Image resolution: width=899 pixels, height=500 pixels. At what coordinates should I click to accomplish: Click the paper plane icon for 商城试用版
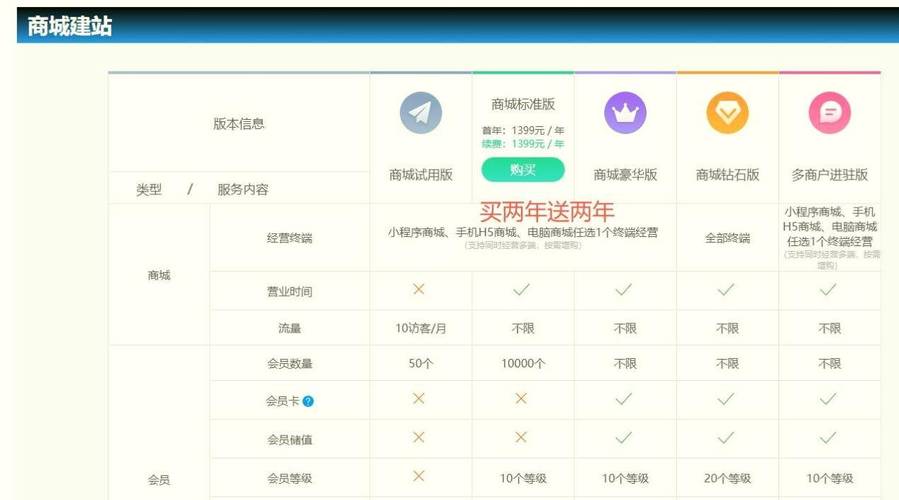coord(421,113)
